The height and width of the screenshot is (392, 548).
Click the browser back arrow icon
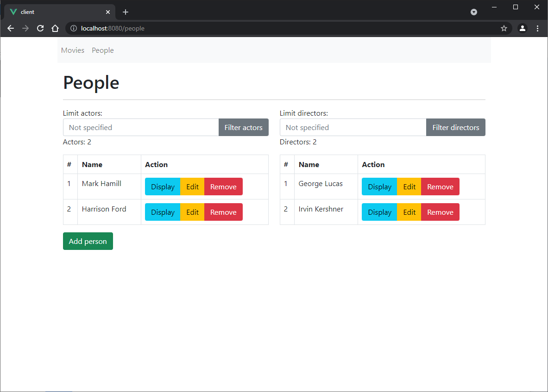11,28
